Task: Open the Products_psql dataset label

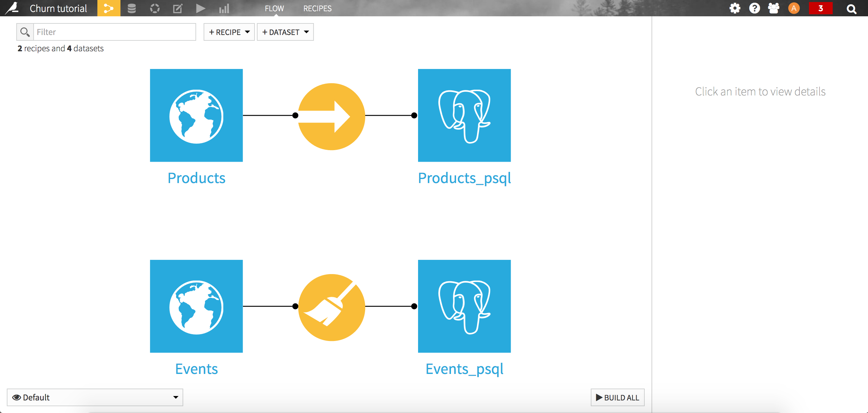Action: point(464,178)
